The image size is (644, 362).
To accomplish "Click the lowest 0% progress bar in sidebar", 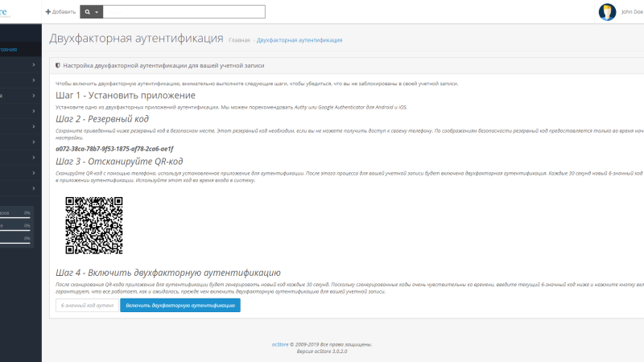I will [15, 244].
